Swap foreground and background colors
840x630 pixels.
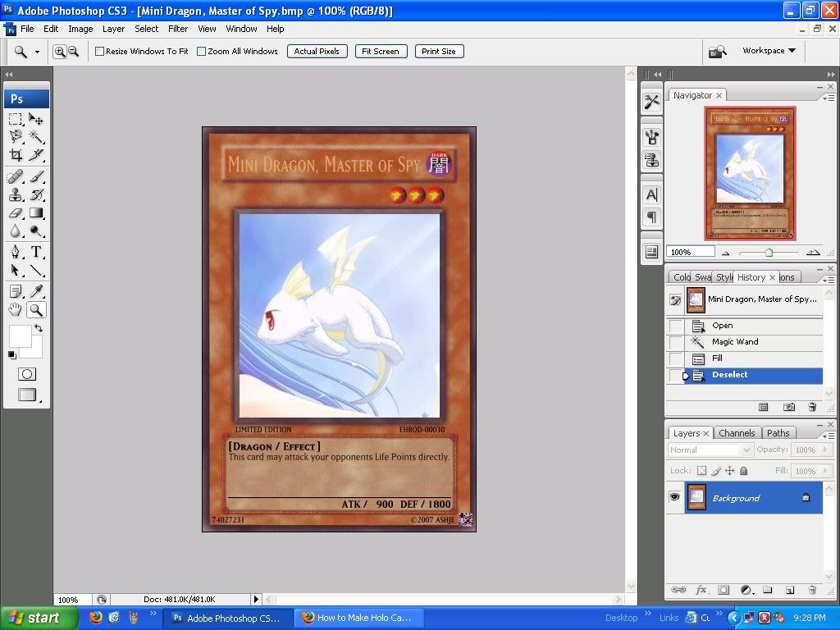click(x=38, y=329)
